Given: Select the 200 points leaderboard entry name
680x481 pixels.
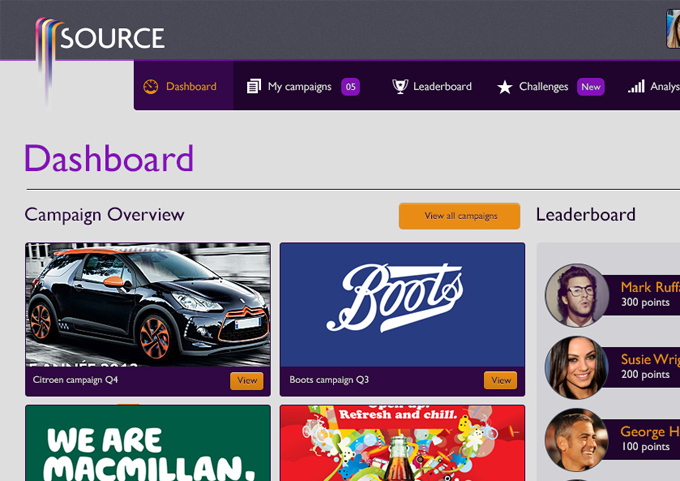Looking at the screenshot, I should (x=650, y=359).
